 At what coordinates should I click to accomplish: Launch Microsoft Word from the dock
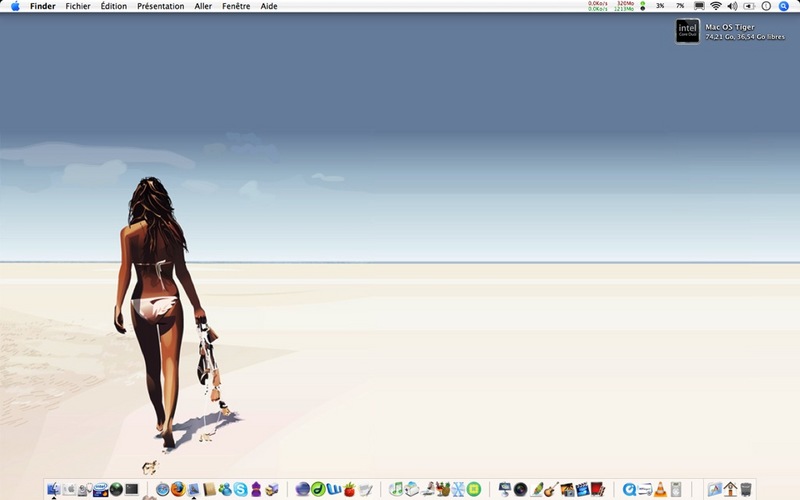[x=334, y=489]
